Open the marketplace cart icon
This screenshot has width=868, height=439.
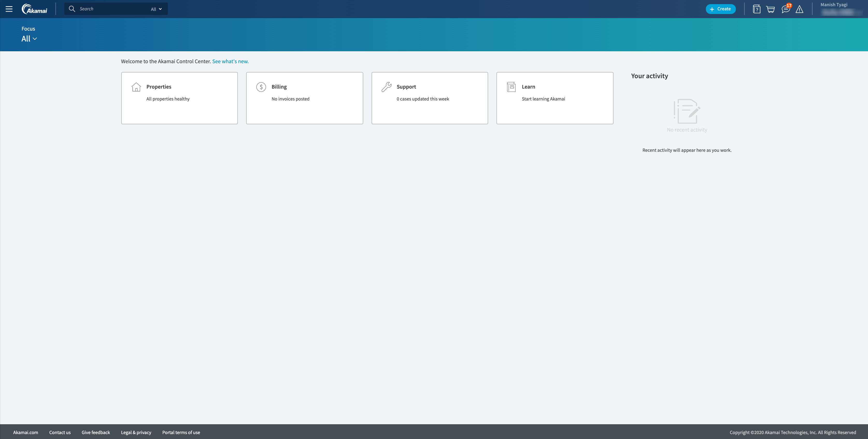tap(770, 9)
